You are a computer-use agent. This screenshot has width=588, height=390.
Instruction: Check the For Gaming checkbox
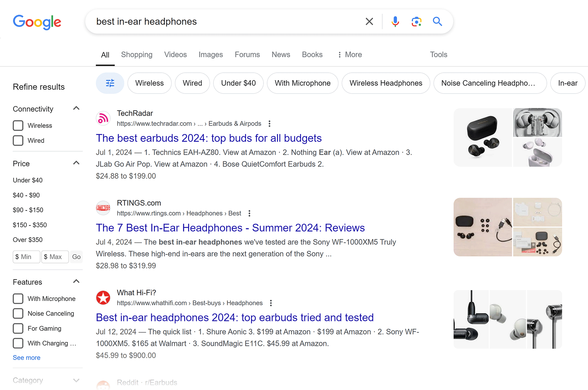click(x=18, y=328)
